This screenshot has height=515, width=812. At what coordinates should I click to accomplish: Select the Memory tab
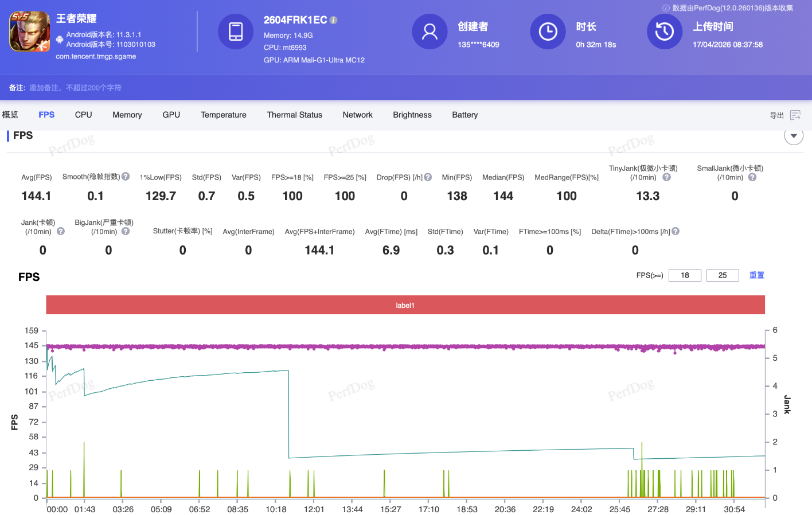click(127, 115)
